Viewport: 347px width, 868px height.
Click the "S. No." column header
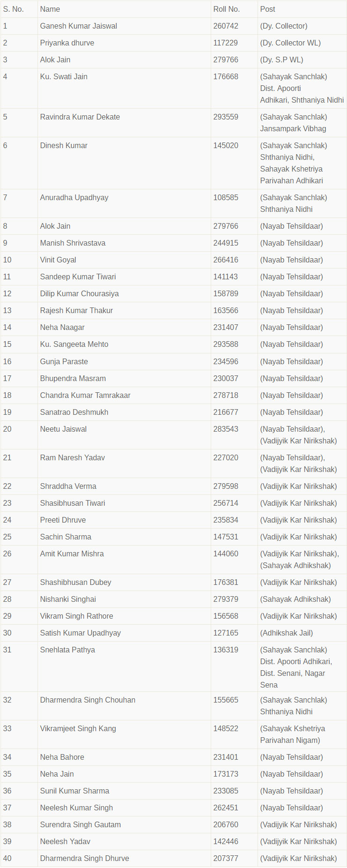13,9
